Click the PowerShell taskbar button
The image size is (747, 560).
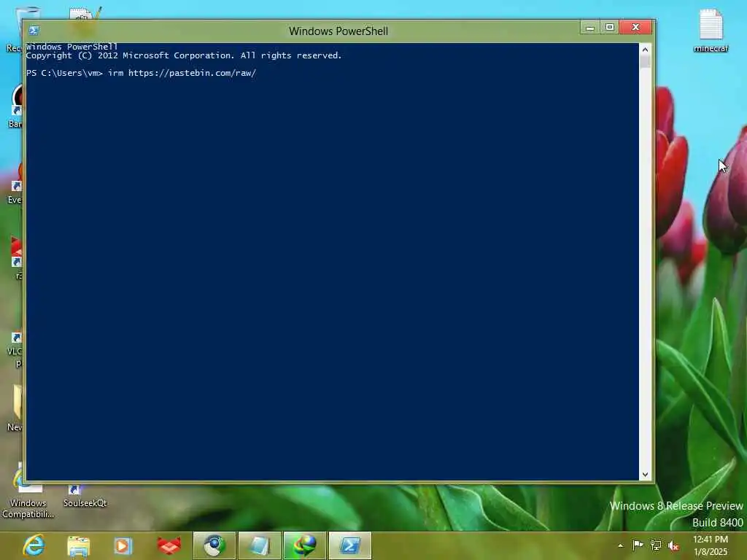point(349,545)
